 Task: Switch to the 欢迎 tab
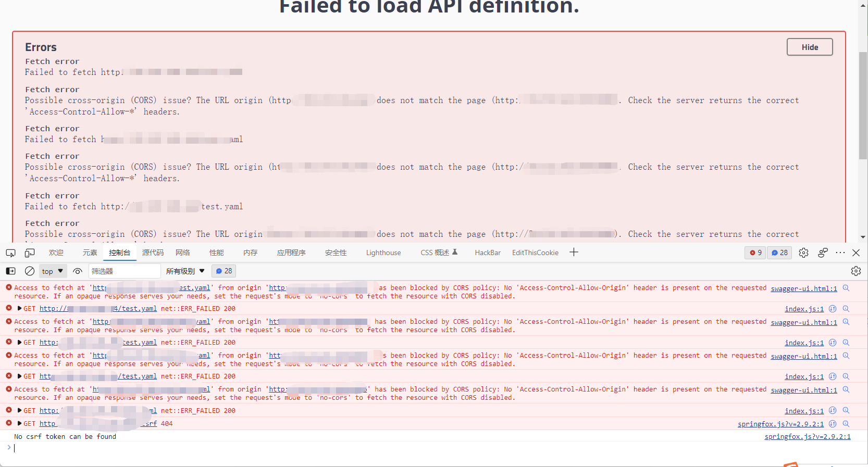[x=56, y=253]
